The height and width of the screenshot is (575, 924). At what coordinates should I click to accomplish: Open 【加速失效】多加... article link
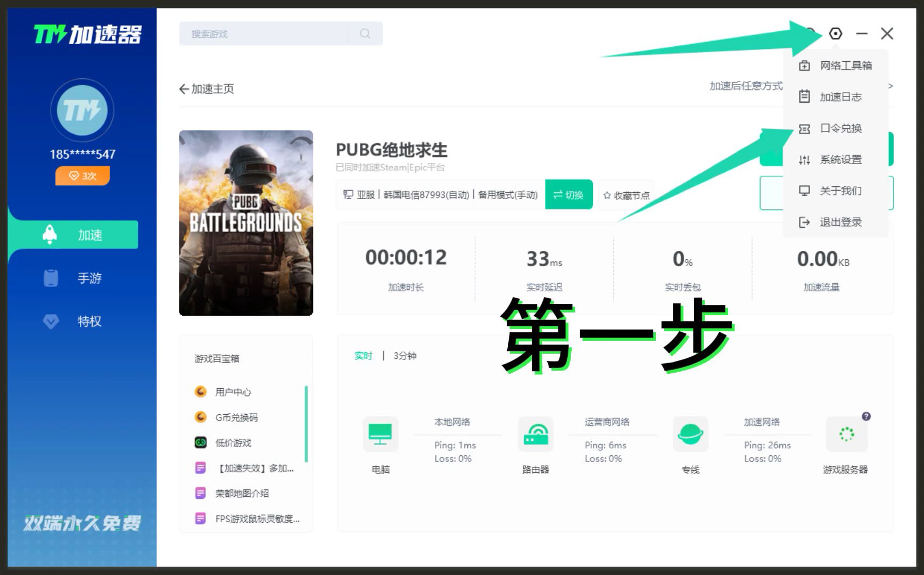254,469
